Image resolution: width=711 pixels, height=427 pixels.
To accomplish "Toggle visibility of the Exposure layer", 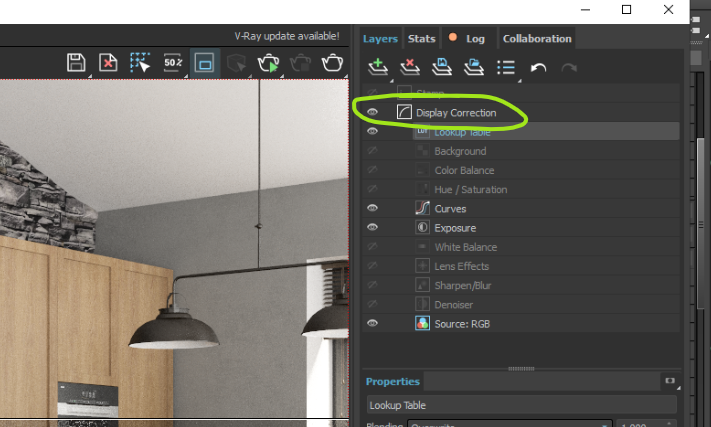I will [x=372, y=227].
